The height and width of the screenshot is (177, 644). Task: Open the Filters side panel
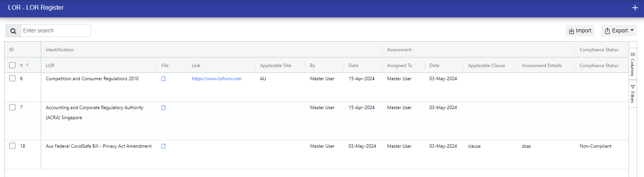pyautogui.click(x=632, y=94)
